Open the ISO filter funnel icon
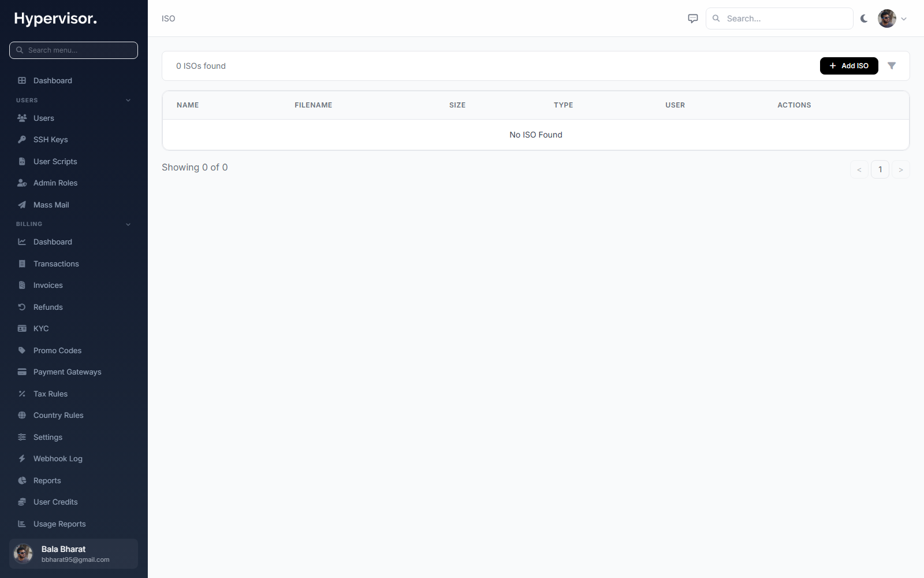Image resolution: width=924 pixels, height=578 pixels. point(892,66)
